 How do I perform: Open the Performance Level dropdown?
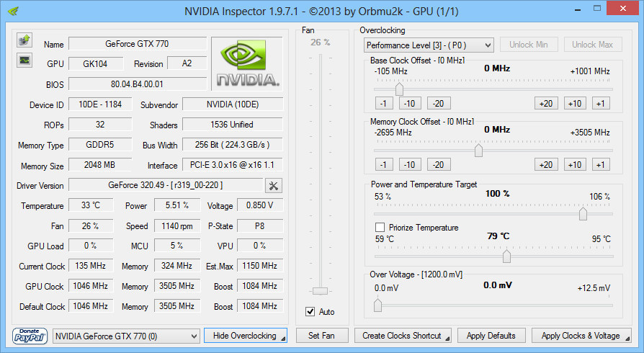pyautogui.click(x=429, y=45)
